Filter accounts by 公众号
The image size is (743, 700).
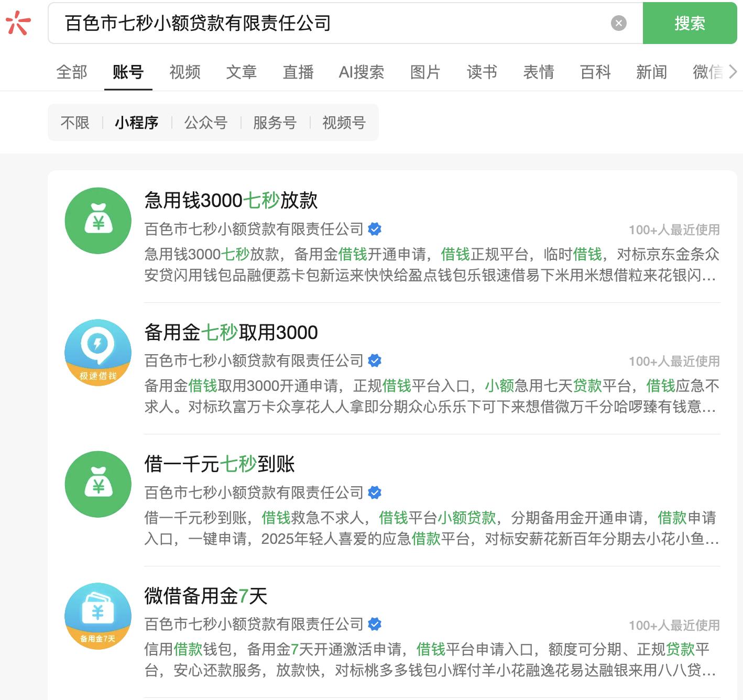[x=205, y=123]
